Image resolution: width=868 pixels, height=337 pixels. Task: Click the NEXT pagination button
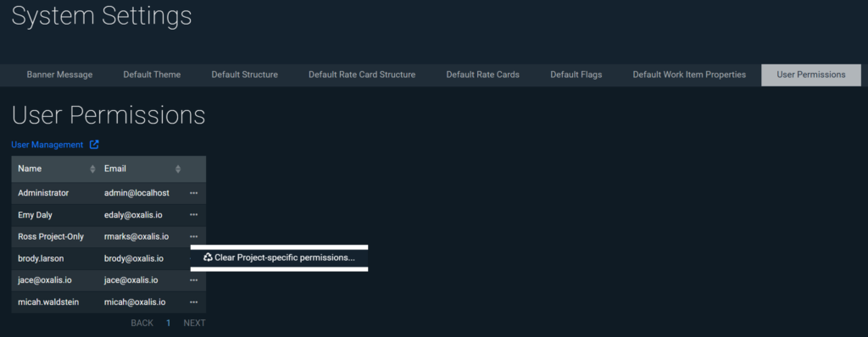click(x=194, y=323)
